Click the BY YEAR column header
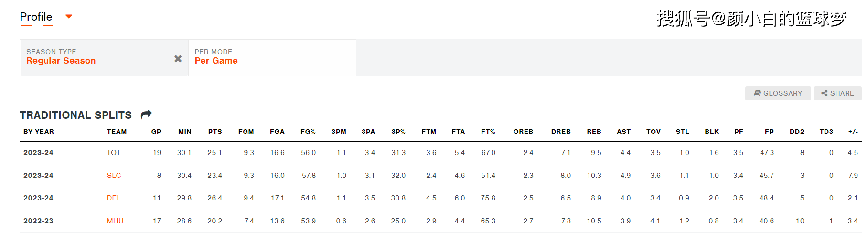 pos(39,132)
